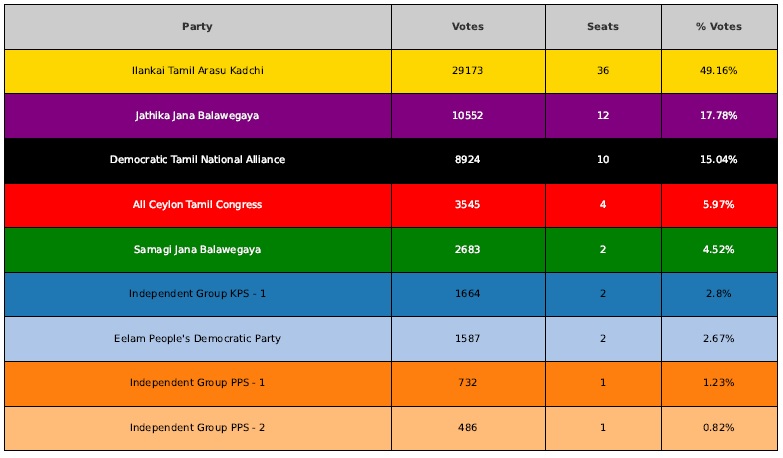
Task: Select the Independent Group KPS - 1 cell
Action: (198, 294)
